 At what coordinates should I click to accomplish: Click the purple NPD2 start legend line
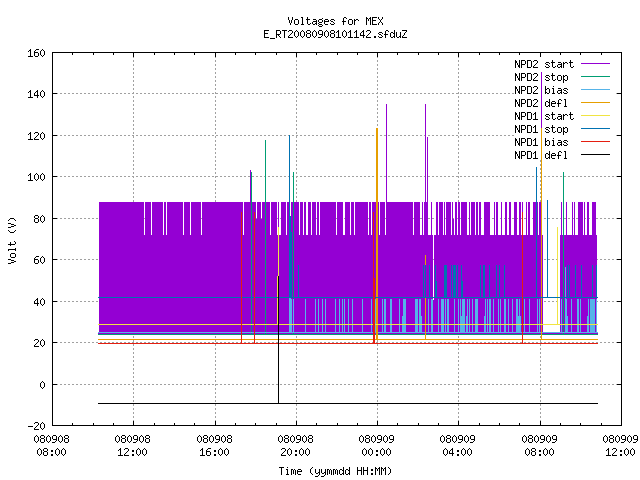tap(595, 64)
